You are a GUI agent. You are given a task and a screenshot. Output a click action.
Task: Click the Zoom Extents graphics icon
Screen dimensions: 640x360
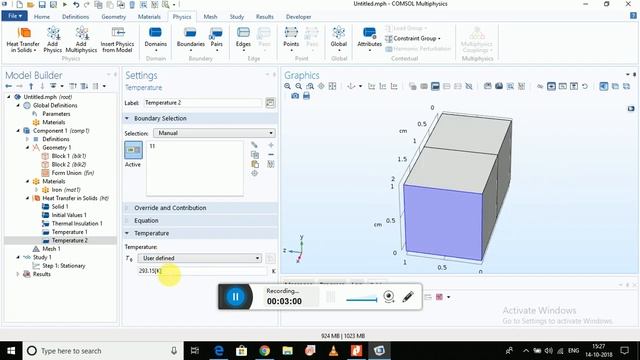(333, 86)
